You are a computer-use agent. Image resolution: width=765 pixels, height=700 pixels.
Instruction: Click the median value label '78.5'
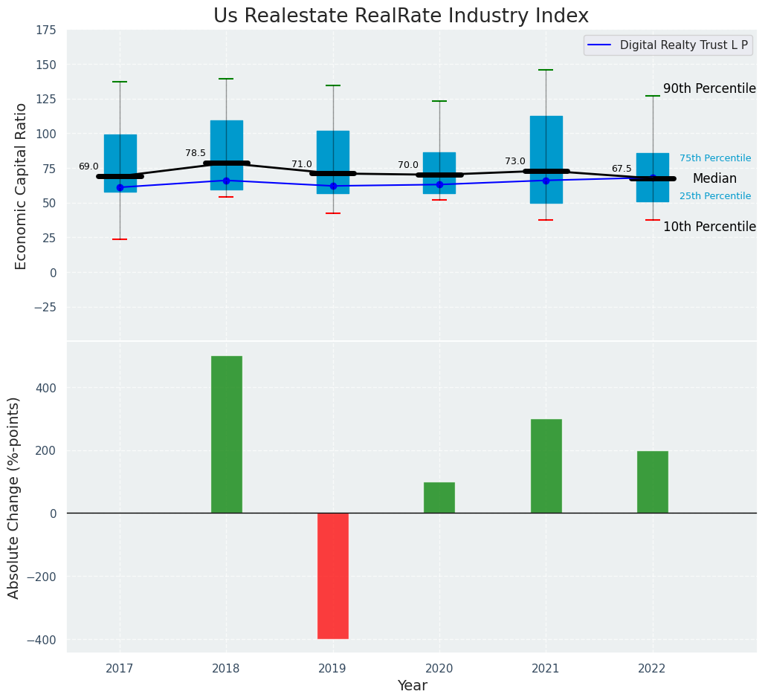[x=195, y=153]
